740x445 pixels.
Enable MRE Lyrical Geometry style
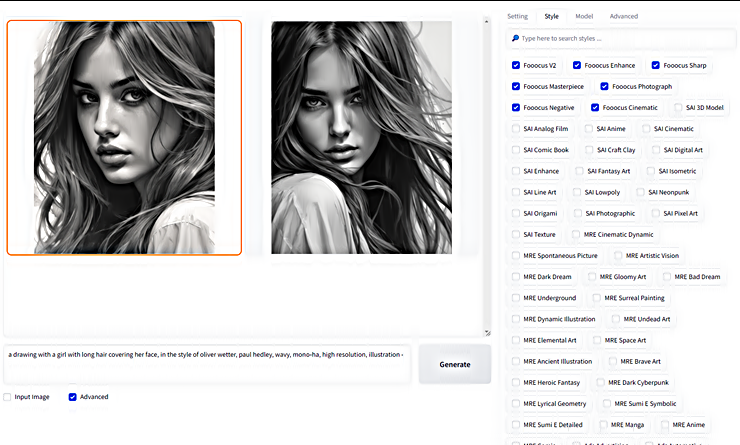click(x=516, y=403)
